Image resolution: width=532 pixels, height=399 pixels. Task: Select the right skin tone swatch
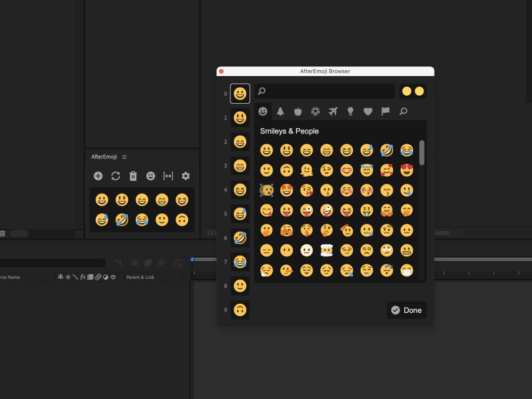419,91
